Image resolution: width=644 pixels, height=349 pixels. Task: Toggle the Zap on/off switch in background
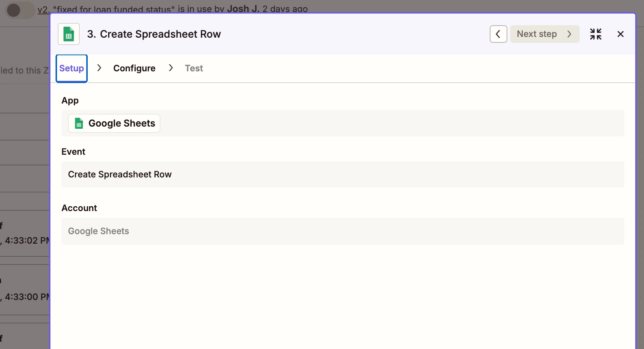[x=20, y=10]
